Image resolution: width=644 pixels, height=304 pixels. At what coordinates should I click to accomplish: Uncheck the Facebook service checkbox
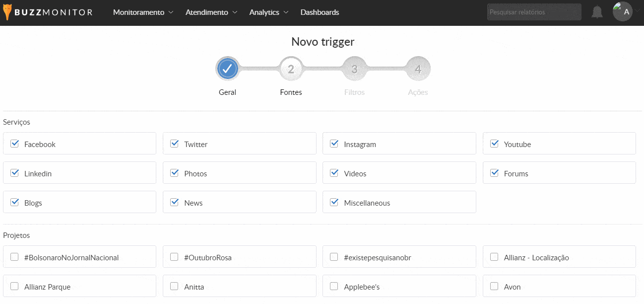pyautogui.click(x=15, y=144)
